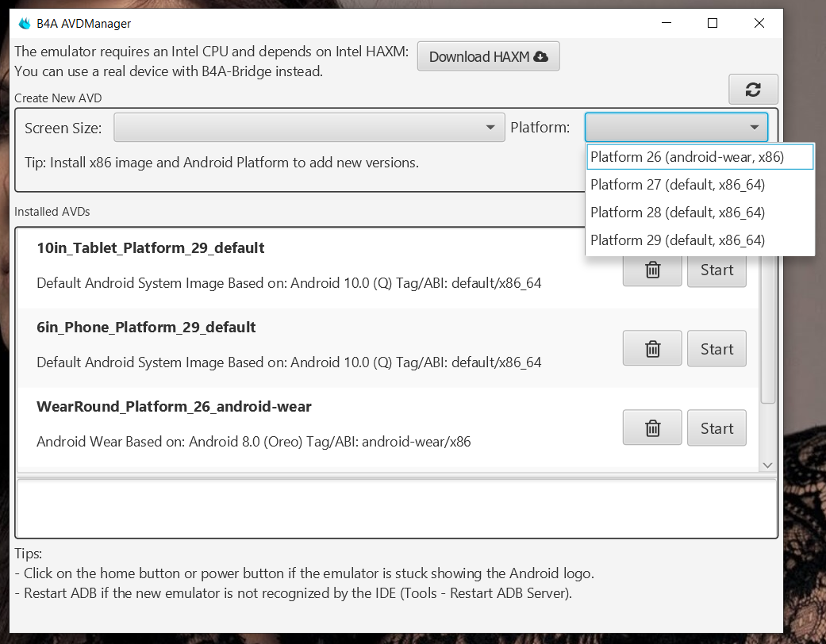Start the WearRound_Platform_26_android-wear emulator
The width and height of the screenshot is (826, 644).
pyautogui.click(x=717, y=427)
